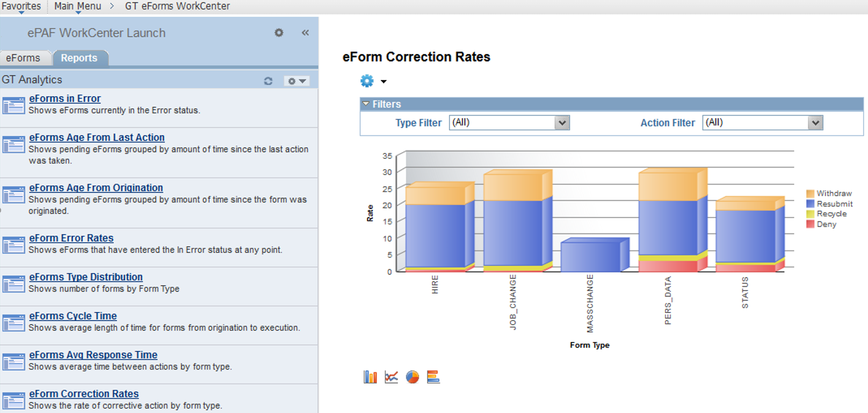The width and height of the screenshot is (868, 413).
Task: Click the Rate axis label
Action: [x=370, y=213]
